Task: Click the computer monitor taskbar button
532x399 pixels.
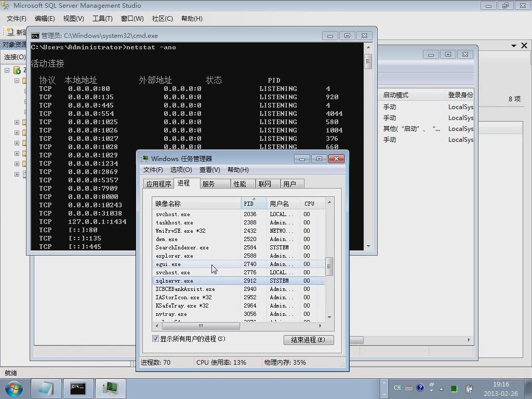Action: click(111, 389)
